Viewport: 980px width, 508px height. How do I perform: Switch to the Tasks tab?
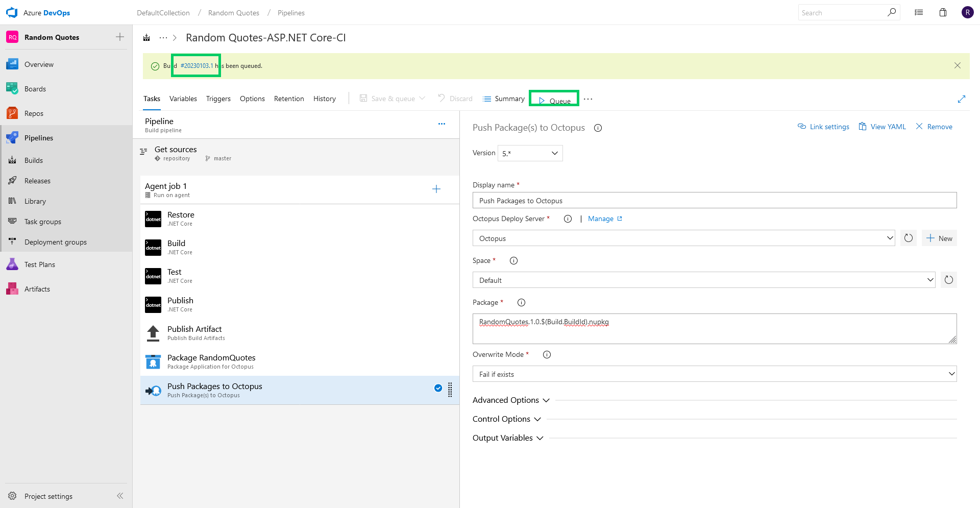pyautogui.click(x=152, y=99)
